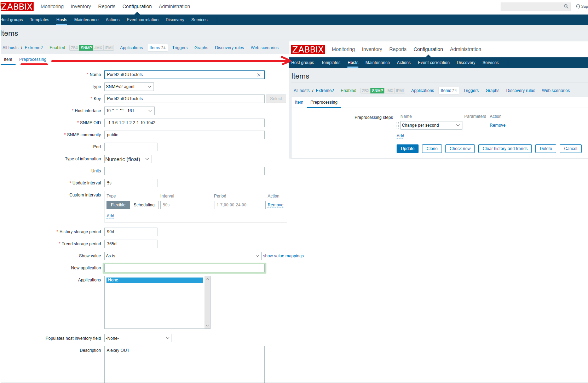This screenshot has width=588, height=383.
Task: Click the Update button
Action: click(408, 149)
